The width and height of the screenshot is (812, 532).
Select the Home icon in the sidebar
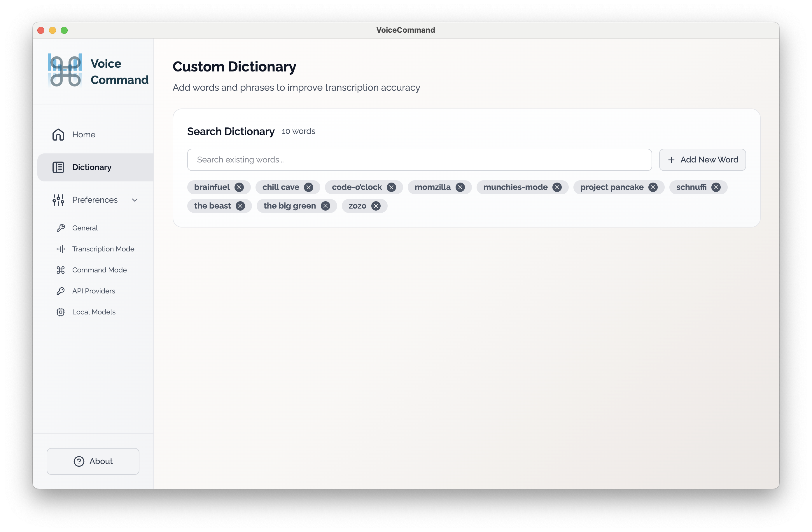click(x=58, y=134)
